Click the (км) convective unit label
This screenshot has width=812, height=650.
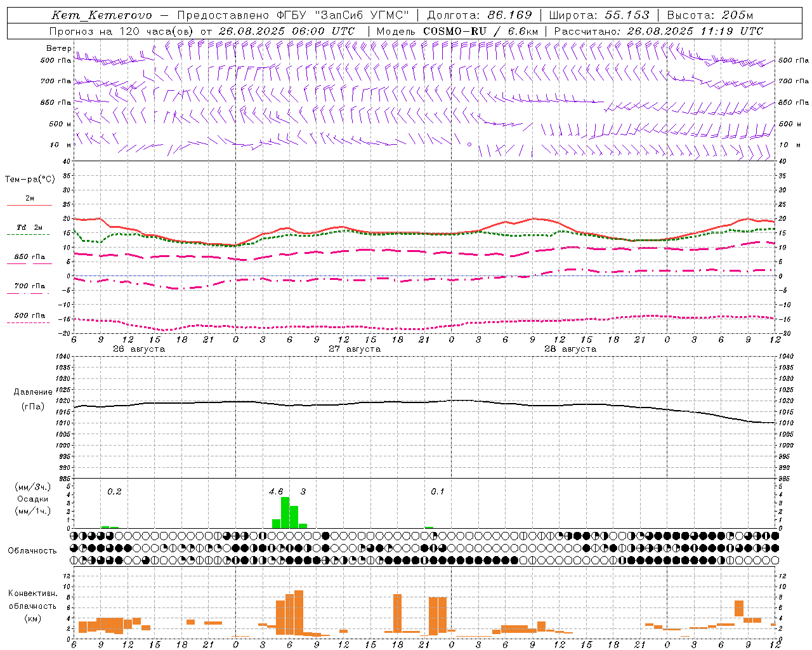click(x=32, y=618)
